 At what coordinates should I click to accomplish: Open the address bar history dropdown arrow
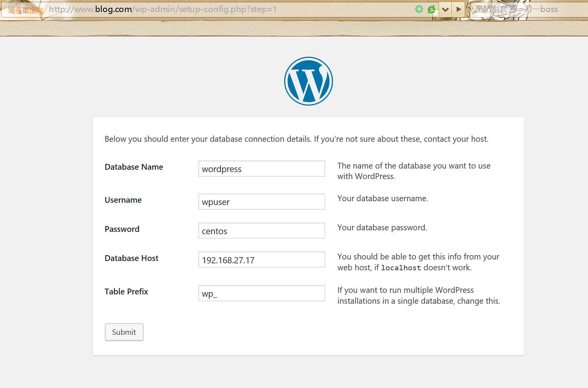[445, 9]
